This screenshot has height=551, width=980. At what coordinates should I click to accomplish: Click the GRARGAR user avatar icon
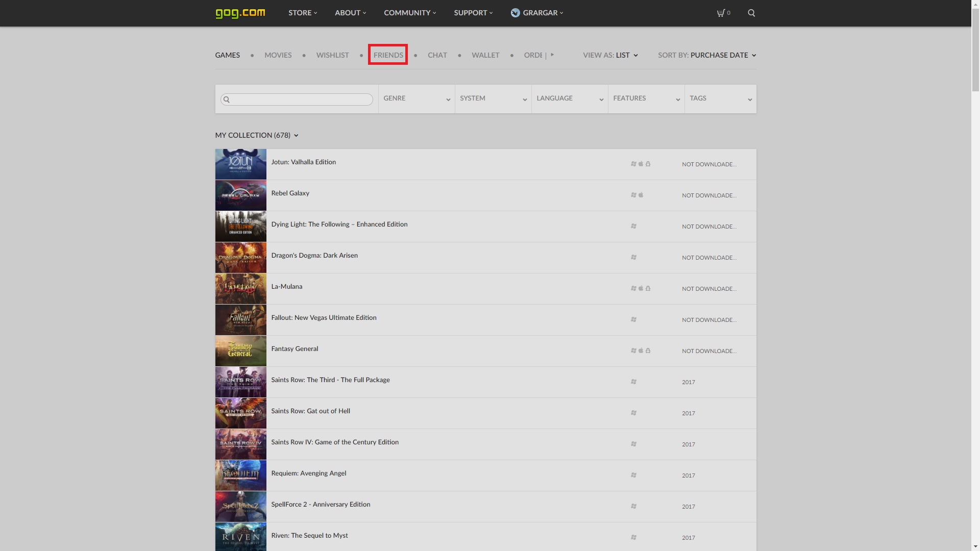(515, 13)
